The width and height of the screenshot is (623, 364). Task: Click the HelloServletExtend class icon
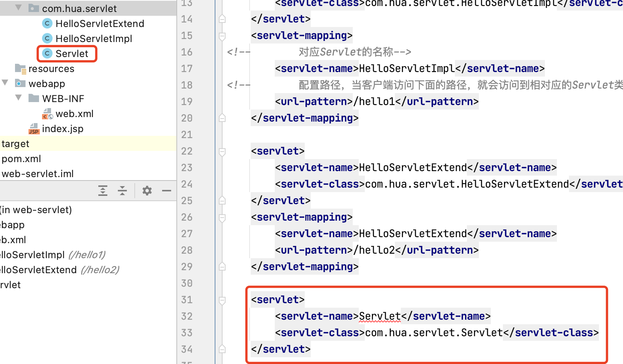[x=47, y=23]
